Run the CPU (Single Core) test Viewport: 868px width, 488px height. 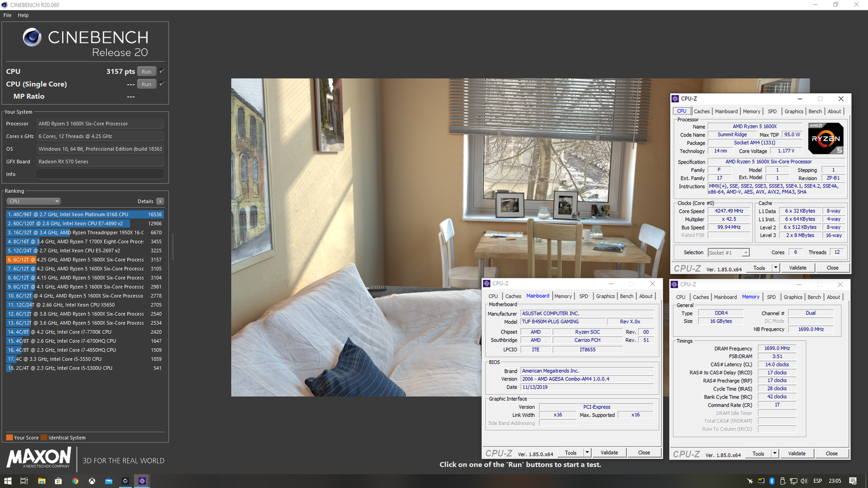(146, 84)
